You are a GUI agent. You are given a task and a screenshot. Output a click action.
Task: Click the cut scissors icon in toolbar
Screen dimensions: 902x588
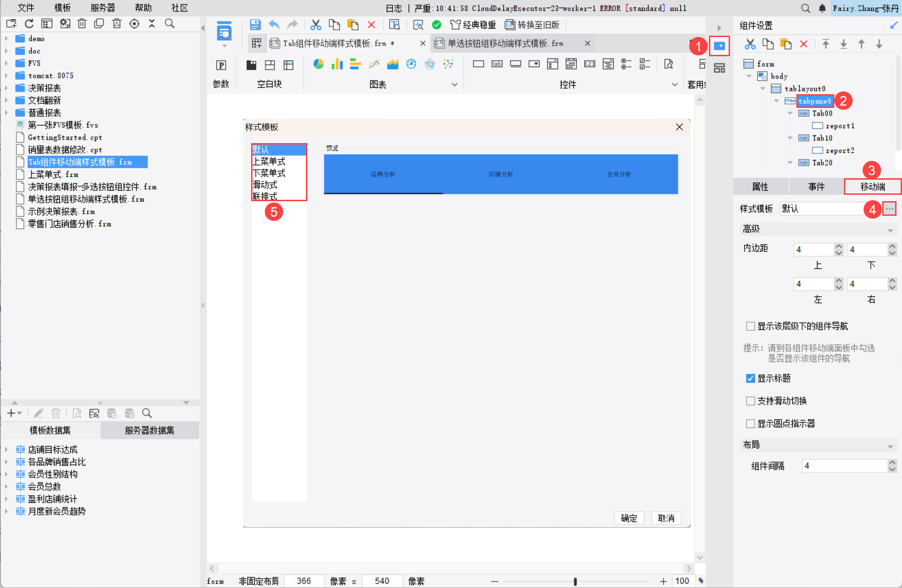[316, 25]
